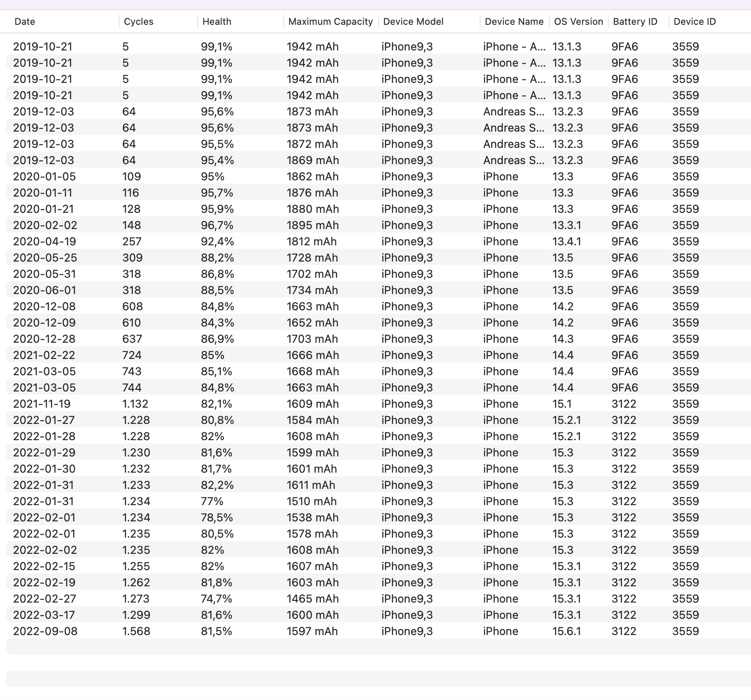The height and width of the screenshot is (700, 751).
Task: Click the 1597 mAh capacity cell
Action: pyautogui.click(x=312, y=631)
